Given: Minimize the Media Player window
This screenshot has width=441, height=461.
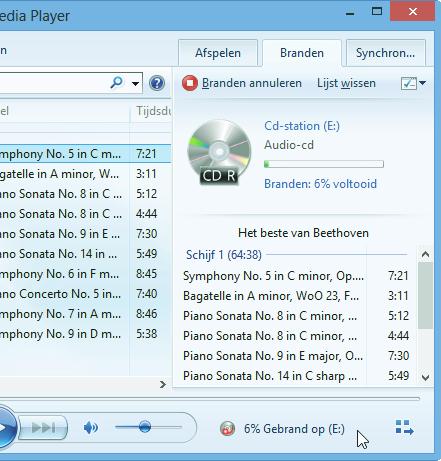Looking at the screenshot, I should point(350,13).
